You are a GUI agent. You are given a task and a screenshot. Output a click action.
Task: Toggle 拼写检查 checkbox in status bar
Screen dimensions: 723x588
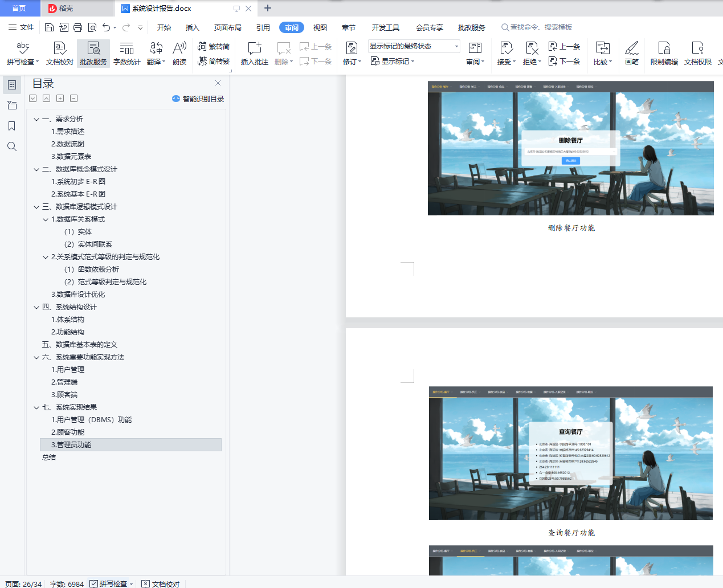pos(93,584)
